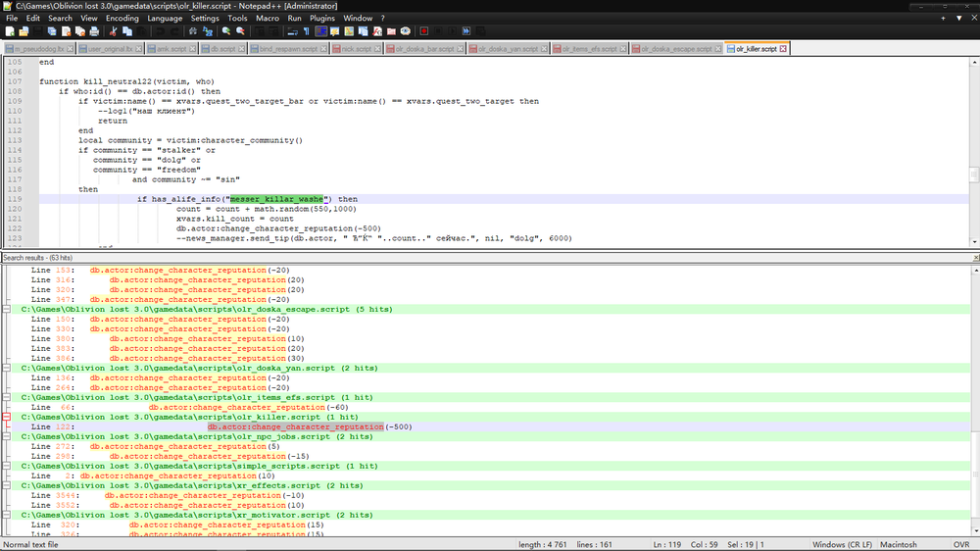Click the New file toolbar icon
Viewport: 980px width, 551px height.
[9, 31]
